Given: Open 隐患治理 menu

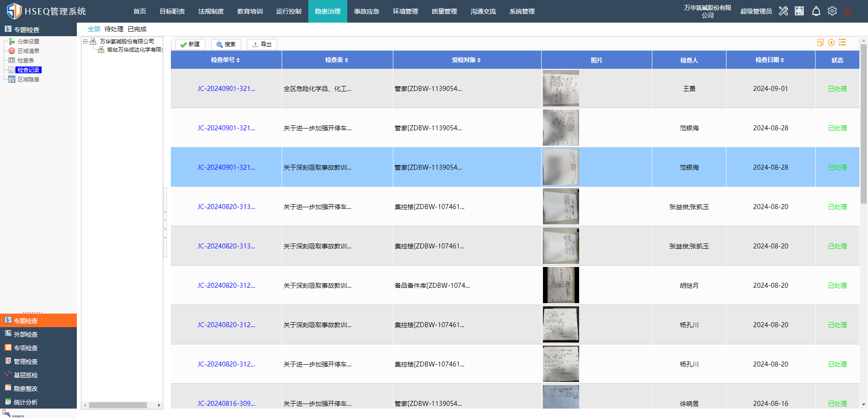Looking at the screenshot, I should point(328,11).
